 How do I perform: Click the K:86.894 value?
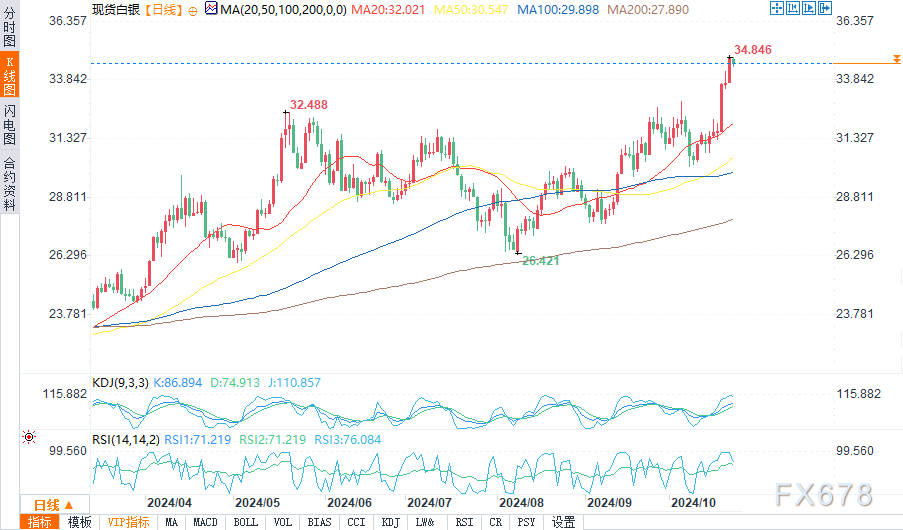click(x=177, y=383)
